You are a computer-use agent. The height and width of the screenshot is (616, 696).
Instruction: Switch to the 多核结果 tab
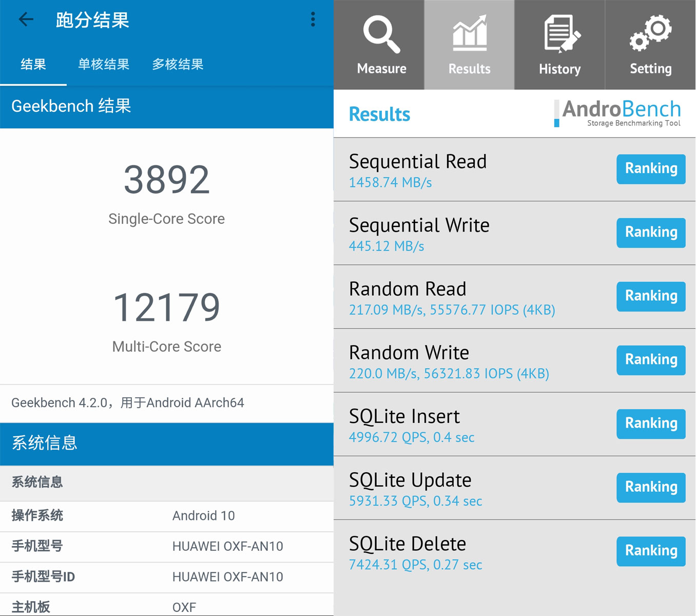point(178,64)
